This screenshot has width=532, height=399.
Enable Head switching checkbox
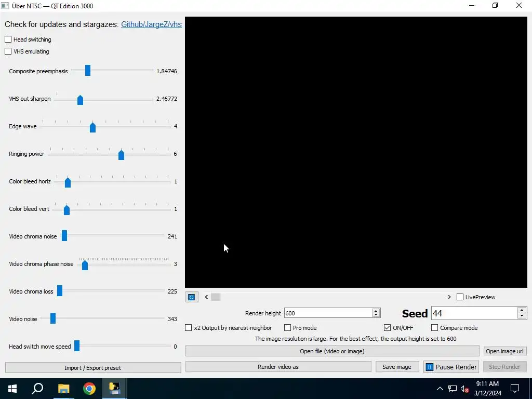point(8,39)
